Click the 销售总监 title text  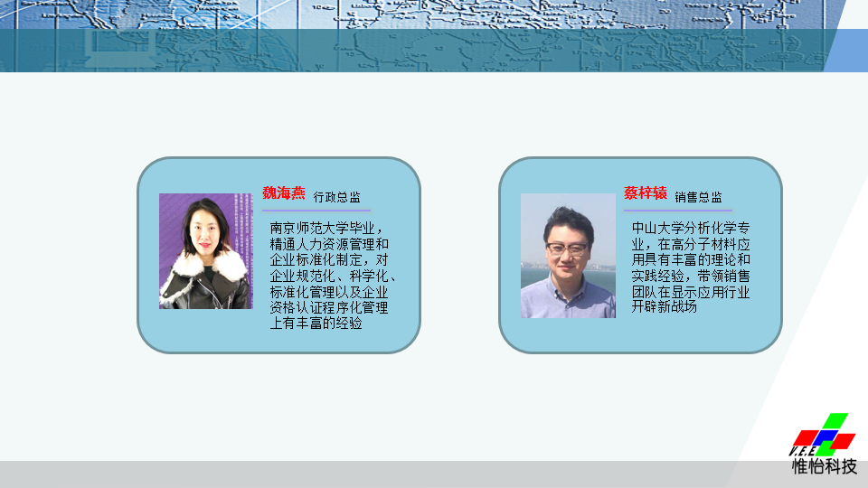coord(698,197)
